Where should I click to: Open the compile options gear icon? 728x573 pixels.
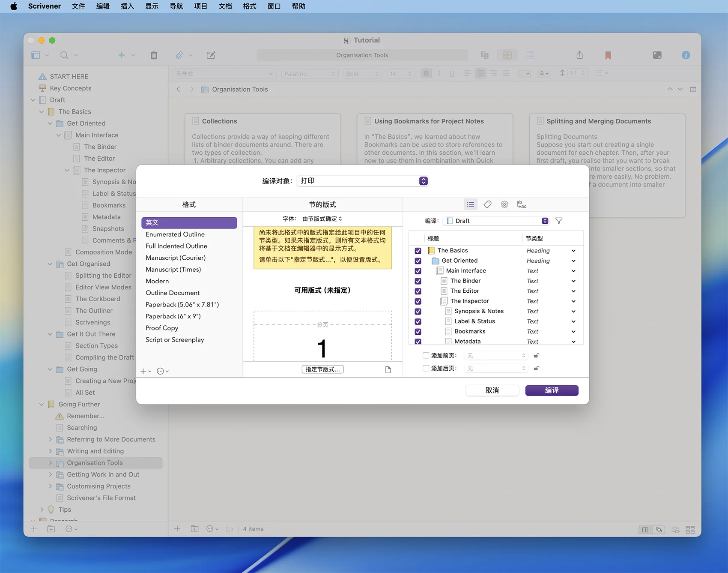tap(504, 204)
